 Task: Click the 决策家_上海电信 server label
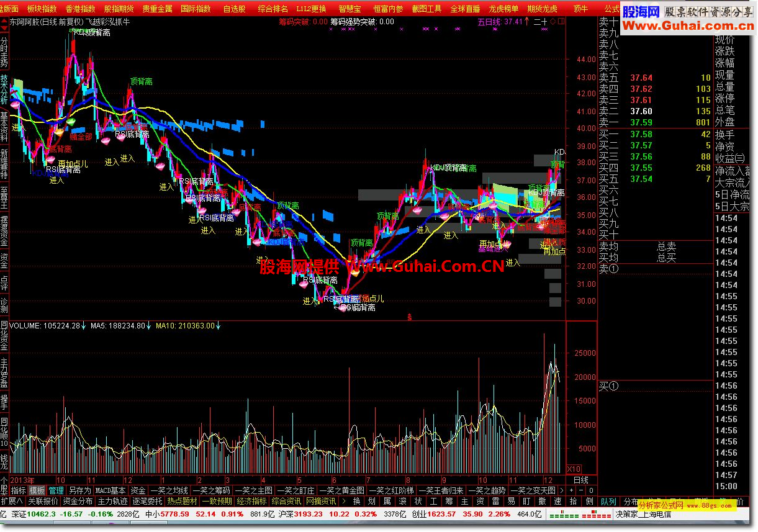(x=643, y=514)
